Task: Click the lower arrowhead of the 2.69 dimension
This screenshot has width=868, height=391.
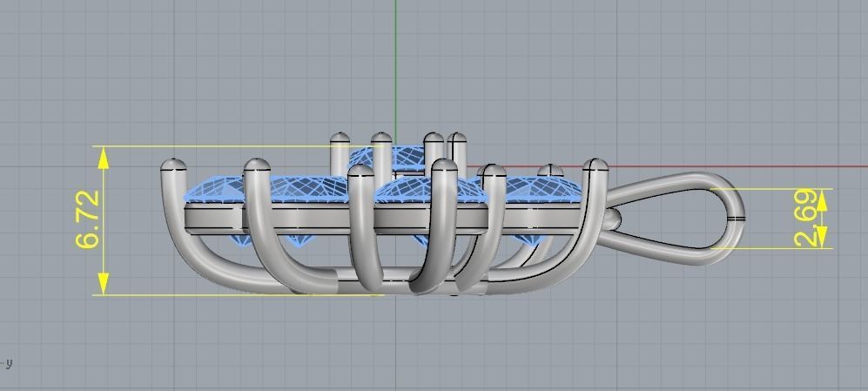Action: point(822,237)
